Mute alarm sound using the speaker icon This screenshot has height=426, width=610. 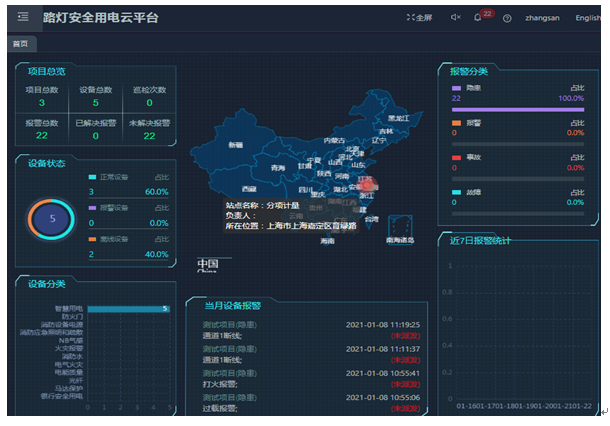tap(456, 18)
